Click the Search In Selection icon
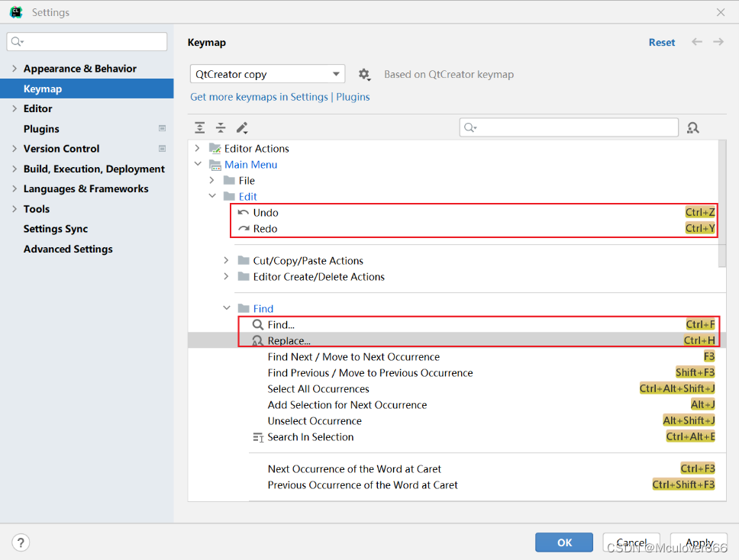 pos(258,437)
